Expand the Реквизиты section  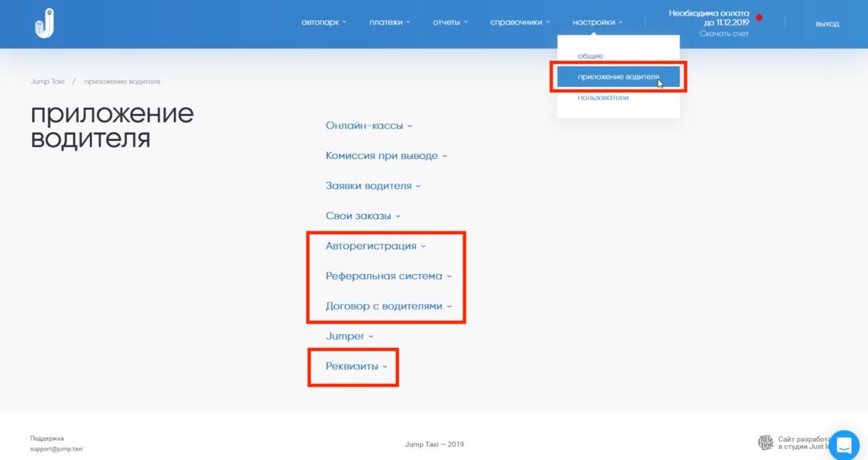[356, 366]
